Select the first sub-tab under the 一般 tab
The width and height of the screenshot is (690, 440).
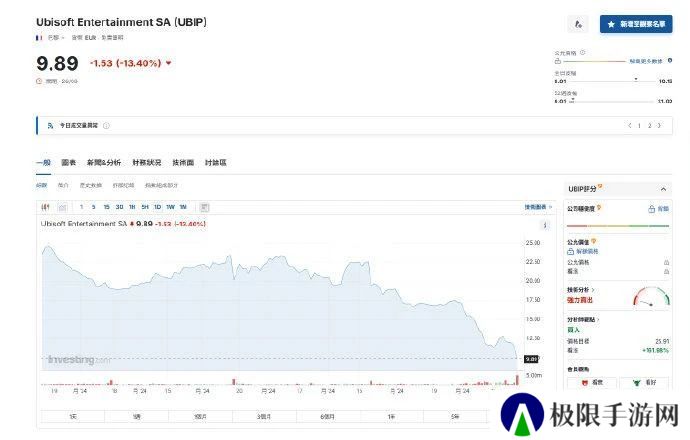[x=41, y=185]
